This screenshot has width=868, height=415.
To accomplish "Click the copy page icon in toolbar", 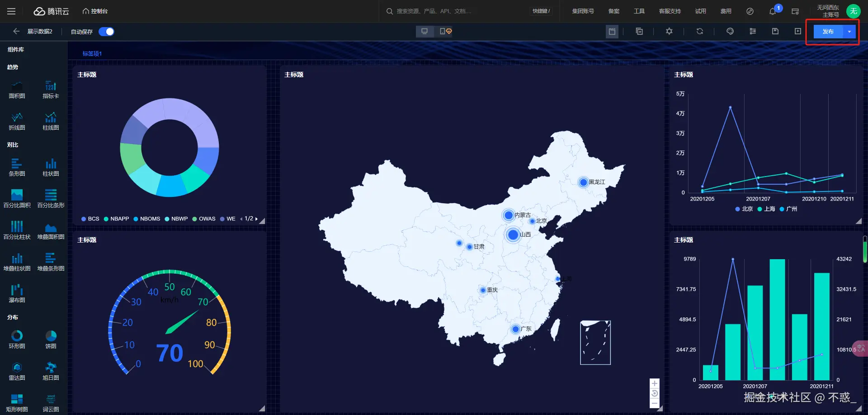I will coord(639,31).
